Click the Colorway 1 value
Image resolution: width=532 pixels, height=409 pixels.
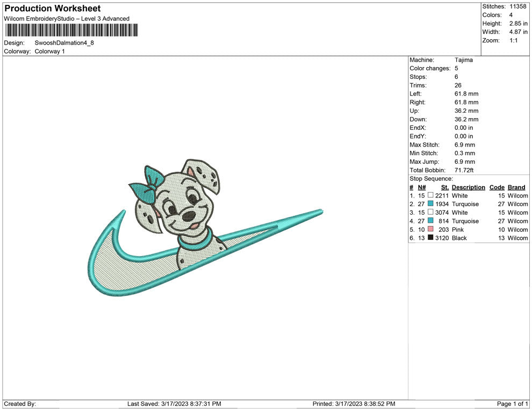49,52
